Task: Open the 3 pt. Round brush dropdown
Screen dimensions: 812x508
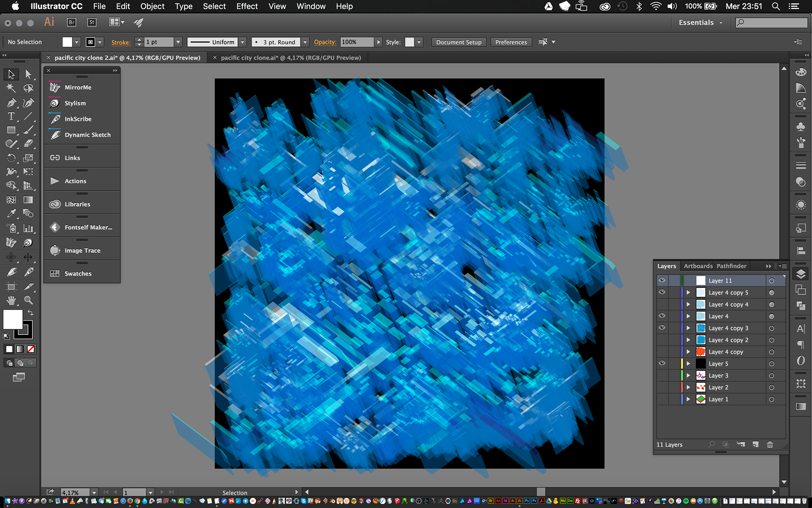Action: tap(305, 42)
